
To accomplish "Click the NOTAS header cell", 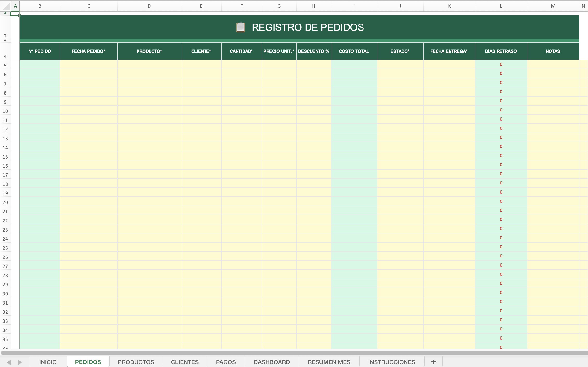I will click(x=553, y=51).
